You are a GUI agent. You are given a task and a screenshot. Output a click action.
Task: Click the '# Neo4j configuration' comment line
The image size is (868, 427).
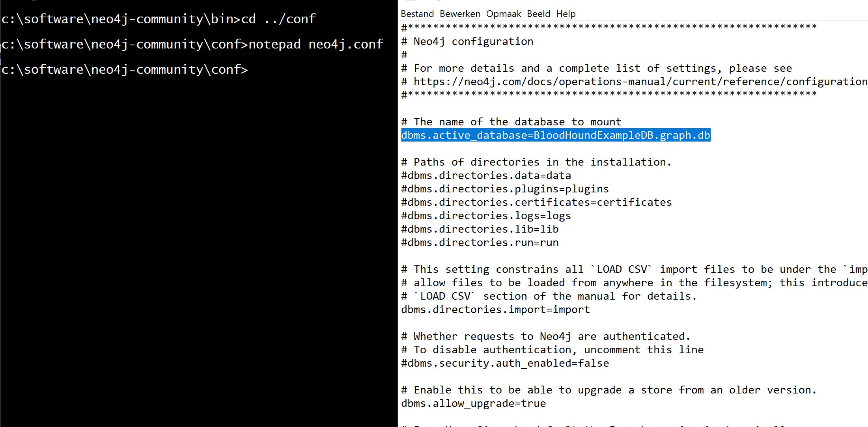(x=467, y=41)
